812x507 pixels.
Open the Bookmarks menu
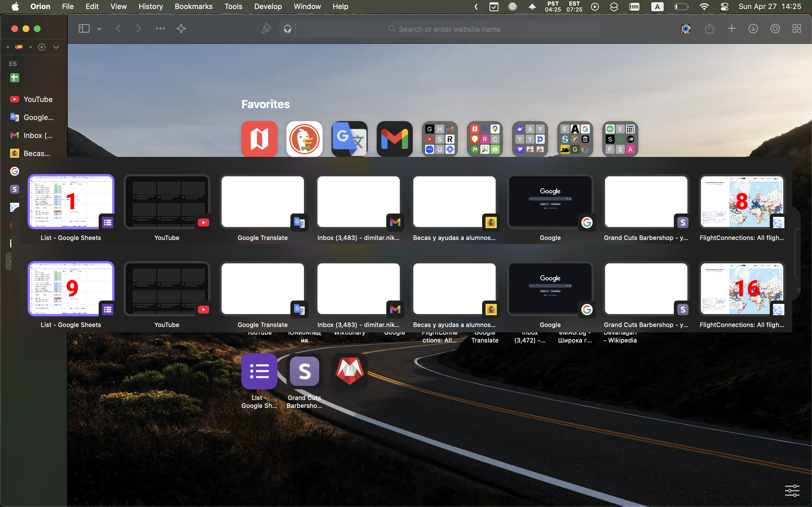pos(193,6)
